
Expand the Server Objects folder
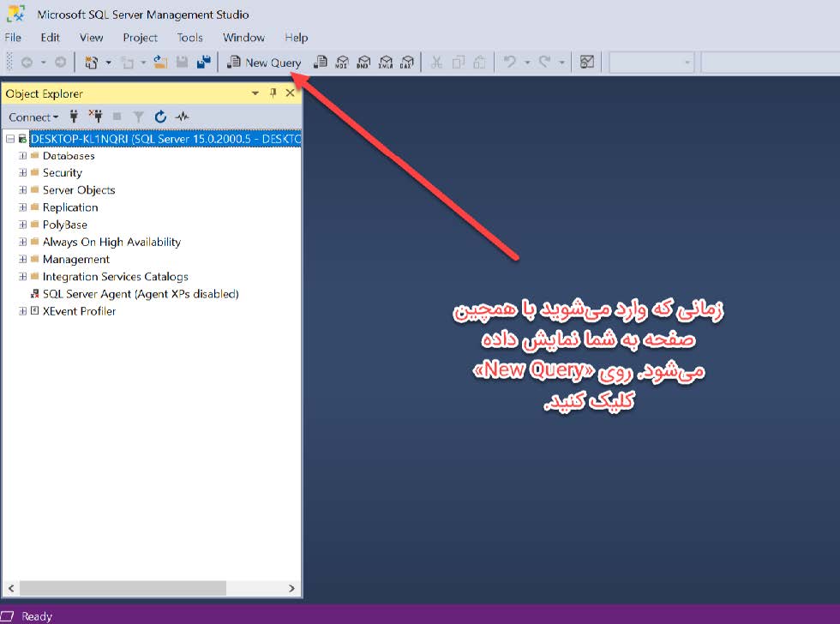pyautogui.click(x=22, y=190)
